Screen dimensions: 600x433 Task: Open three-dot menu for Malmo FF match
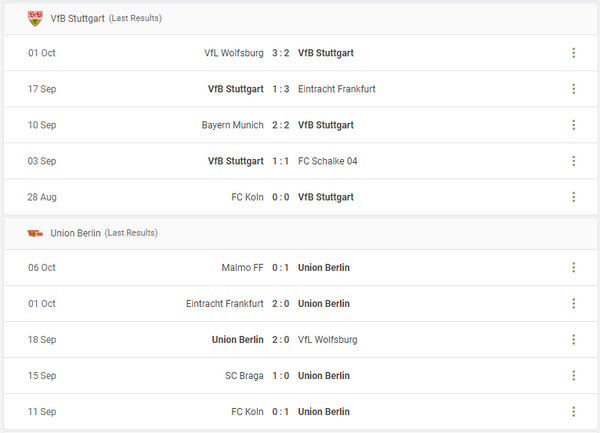click(573, 268)
